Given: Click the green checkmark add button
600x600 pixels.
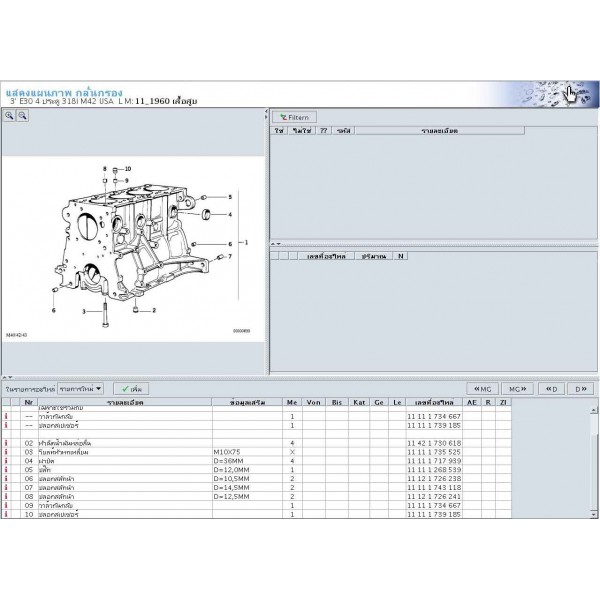Looking at the screenshot, I should click(x=129, y=387).
